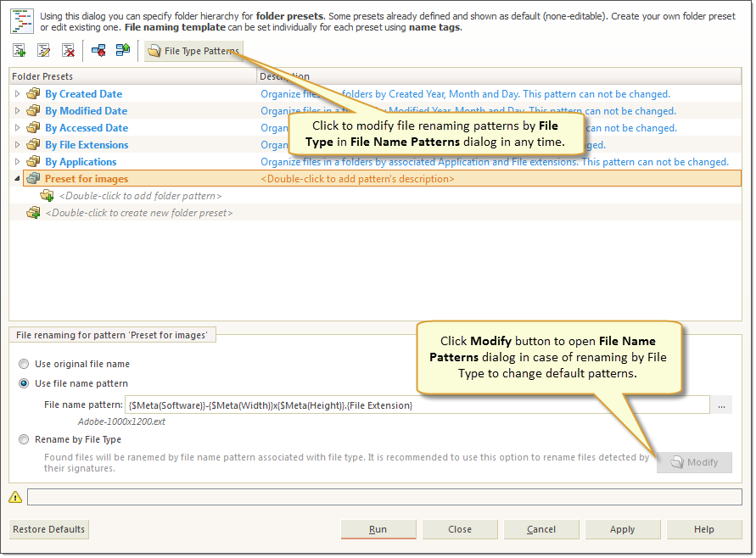Screen dimensions: 756x558
Task: Click the folder icon beside By Applications
Action: tap(33, 161)
